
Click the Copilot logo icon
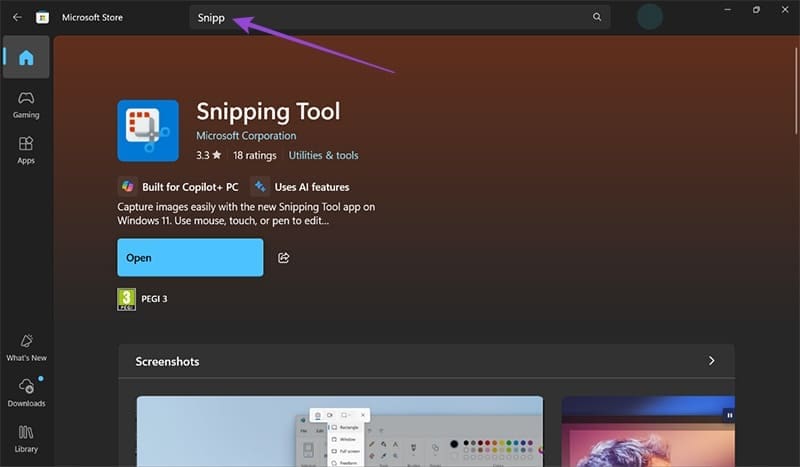128,187
